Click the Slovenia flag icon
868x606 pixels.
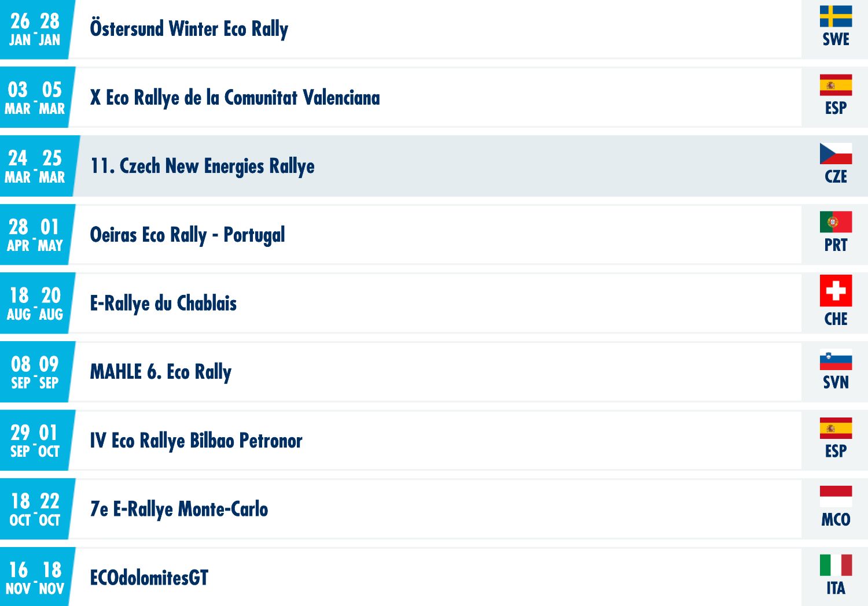pos(836,360)
